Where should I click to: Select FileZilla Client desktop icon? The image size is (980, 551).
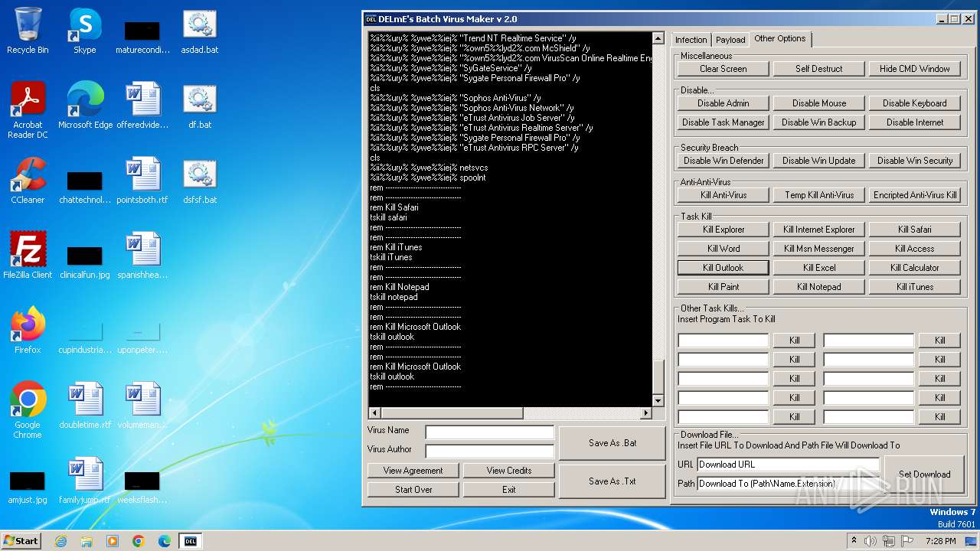[x=28, y=255]
